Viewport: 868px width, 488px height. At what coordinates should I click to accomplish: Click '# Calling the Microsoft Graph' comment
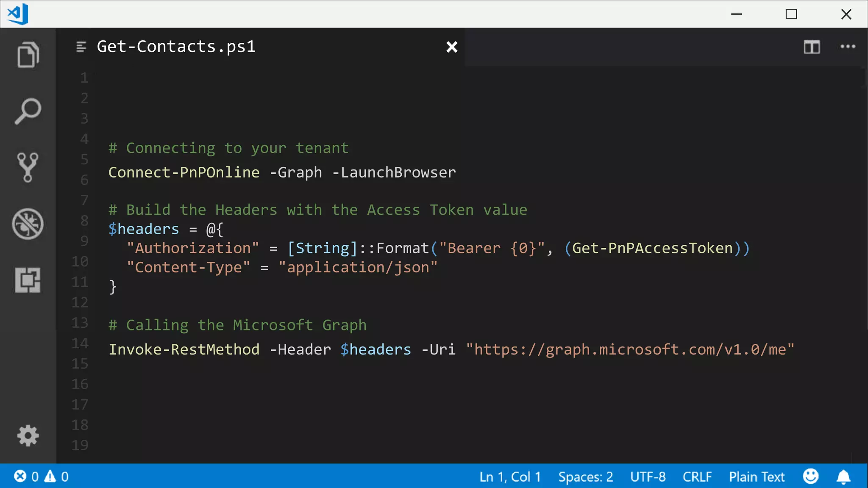(237, 325)
